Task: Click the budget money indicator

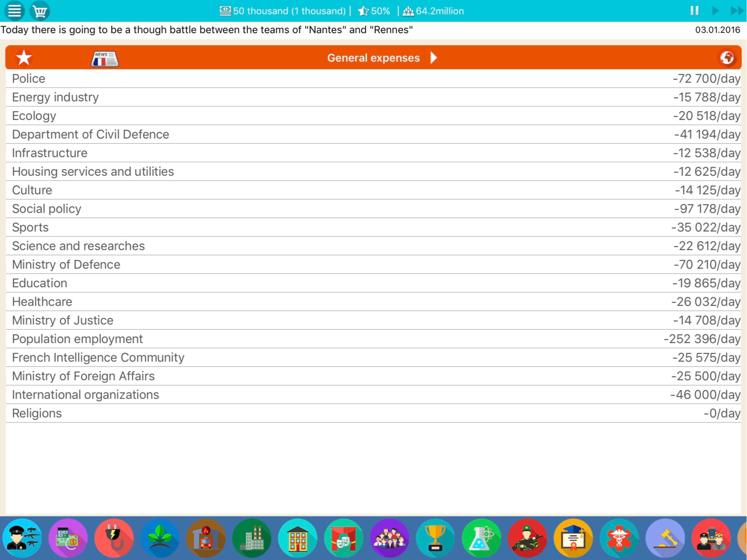Action: point(283,11)
